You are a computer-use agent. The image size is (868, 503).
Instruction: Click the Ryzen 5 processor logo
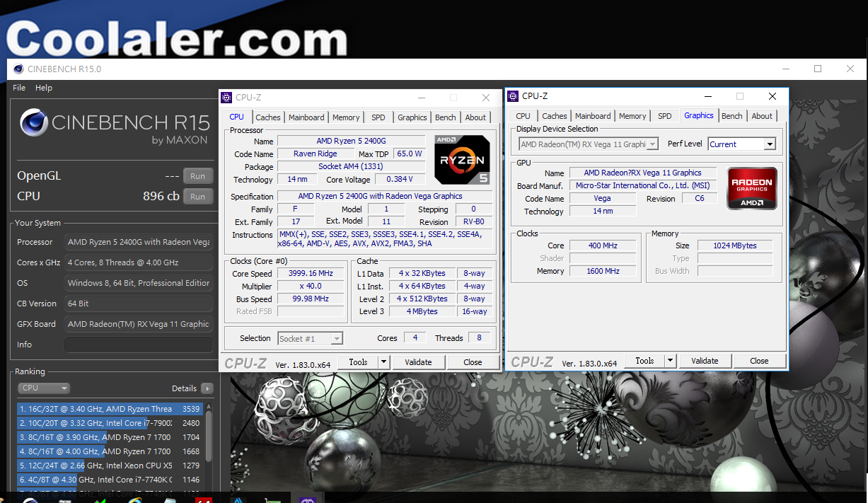(462, 160)
